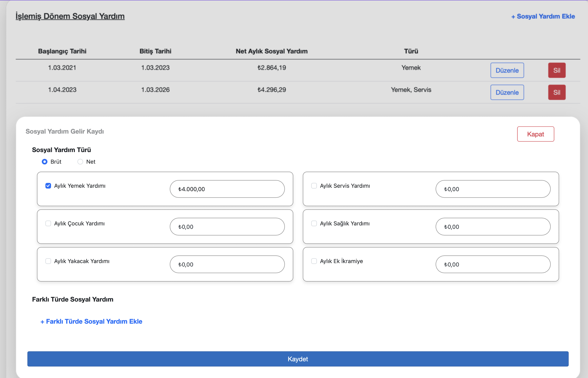
Task: Uncheck Aylık Yemek Yardımı checkbox
Action: [x=48, y=186]
